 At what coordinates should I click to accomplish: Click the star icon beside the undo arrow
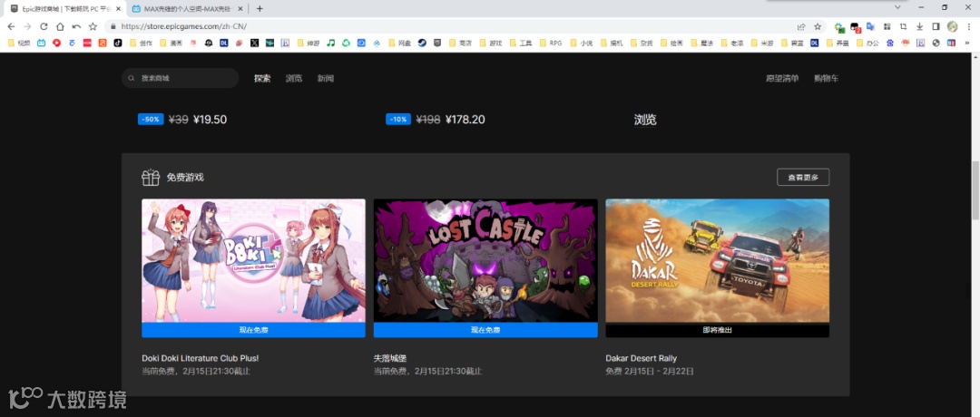(93, 26)
